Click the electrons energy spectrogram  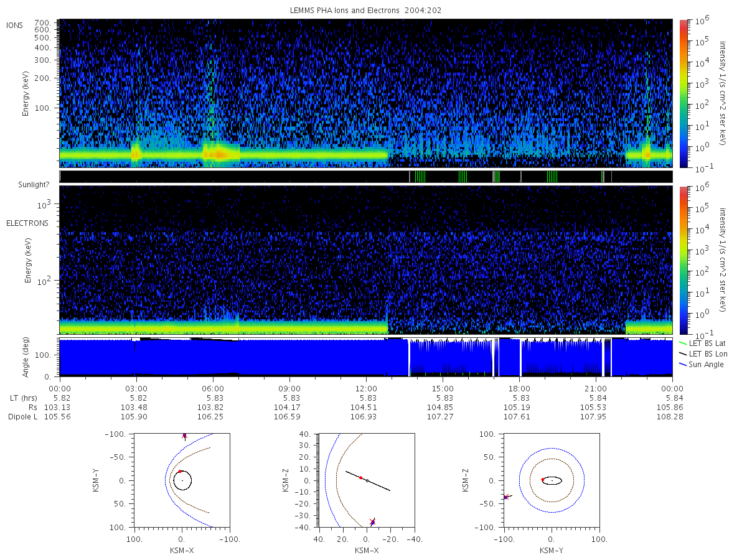pos(366,260)
